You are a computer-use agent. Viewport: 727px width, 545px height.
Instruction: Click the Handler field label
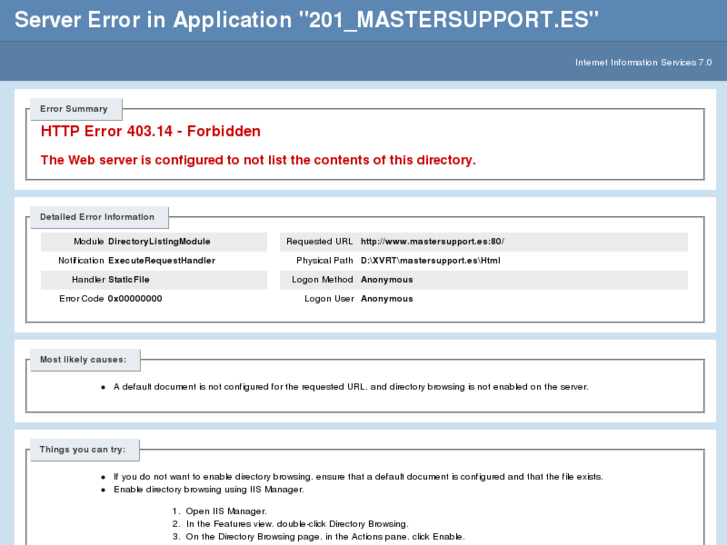pos(88,279)
